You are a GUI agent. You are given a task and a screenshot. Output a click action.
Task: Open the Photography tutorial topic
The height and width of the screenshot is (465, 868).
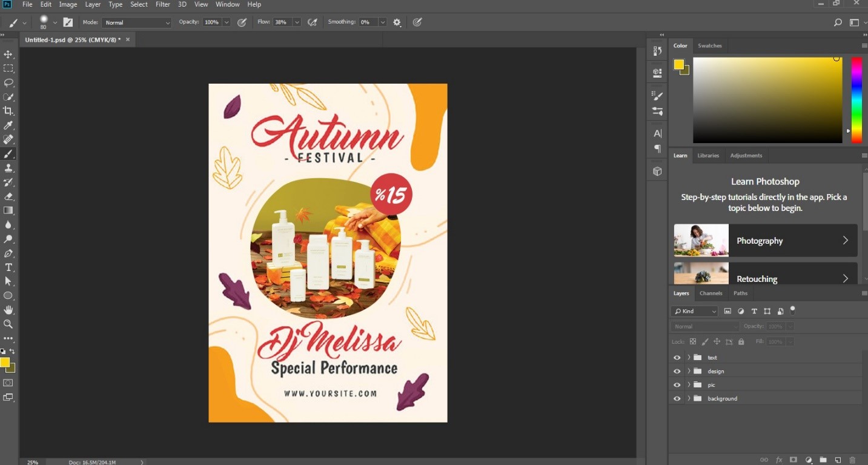[766, 241]
